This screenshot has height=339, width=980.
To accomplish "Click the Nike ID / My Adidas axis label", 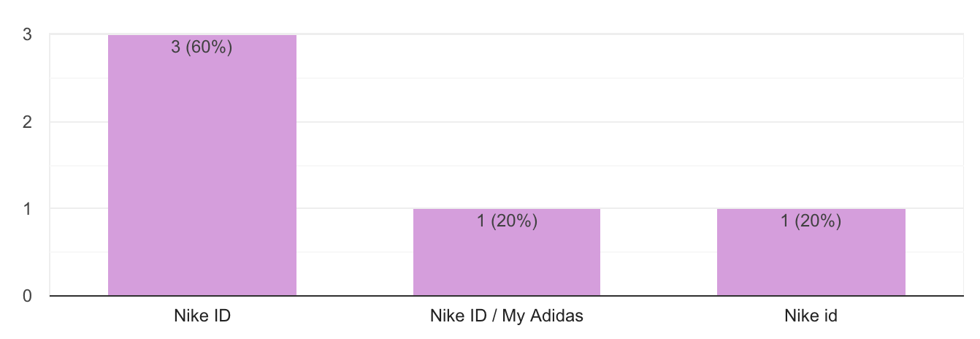I will [x=507, y=316].
